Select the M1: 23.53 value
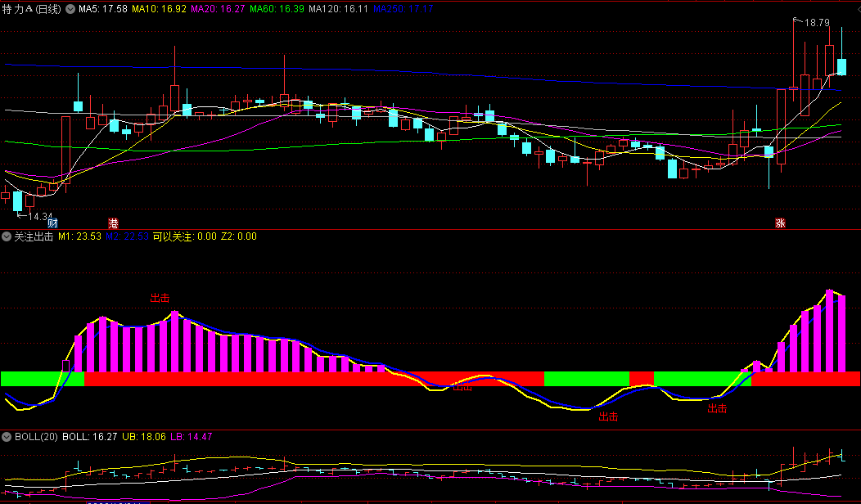This screenshot has width=861, height=504. click(79, 236)
